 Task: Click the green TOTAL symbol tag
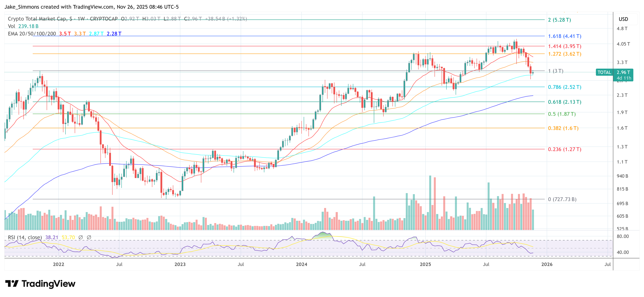tap(604, 73)
